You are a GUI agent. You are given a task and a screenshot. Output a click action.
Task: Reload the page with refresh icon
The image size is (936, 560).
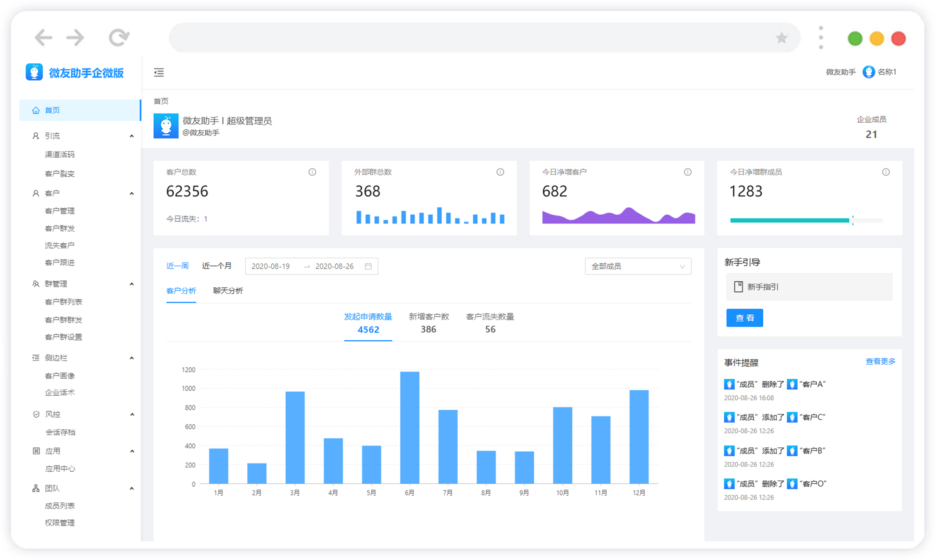(x=119, y=38)
